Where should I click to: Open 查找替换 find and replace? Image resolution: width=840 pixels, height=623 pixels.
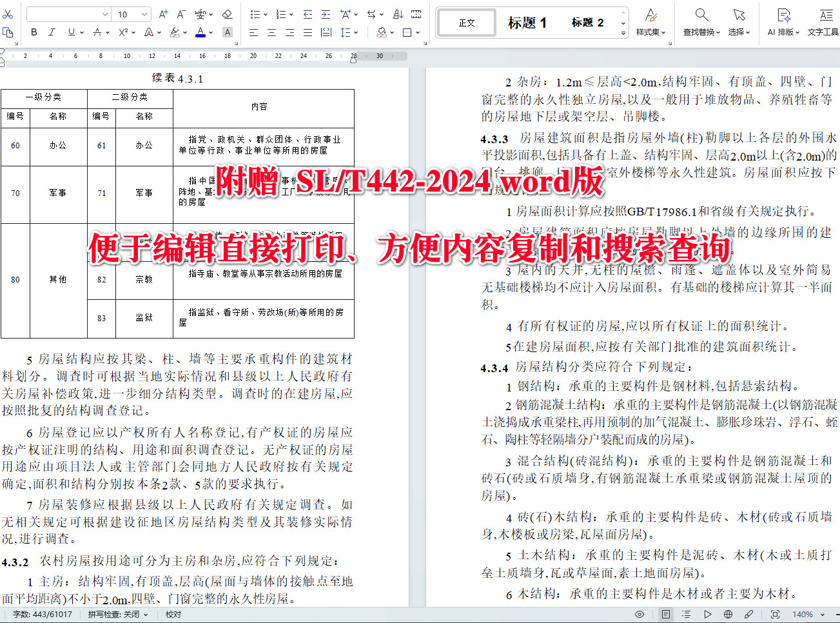pos(701,23)
